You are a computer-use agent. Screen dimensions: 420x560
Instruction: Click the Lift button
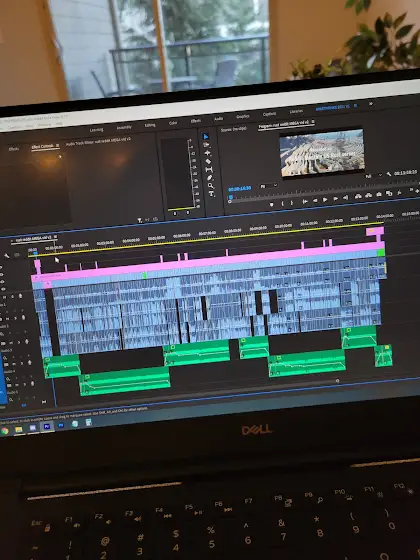pyautogui.click(x=358, y=196)
